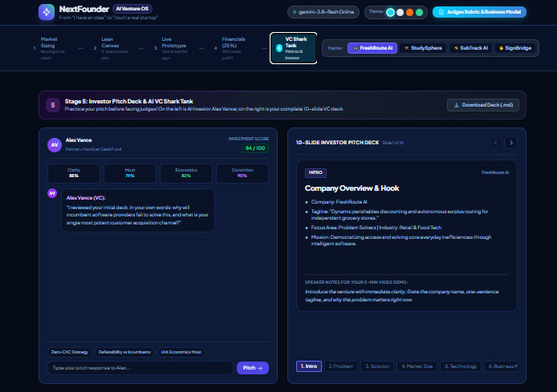Click Download Deck (.md) button

point(483,105)
